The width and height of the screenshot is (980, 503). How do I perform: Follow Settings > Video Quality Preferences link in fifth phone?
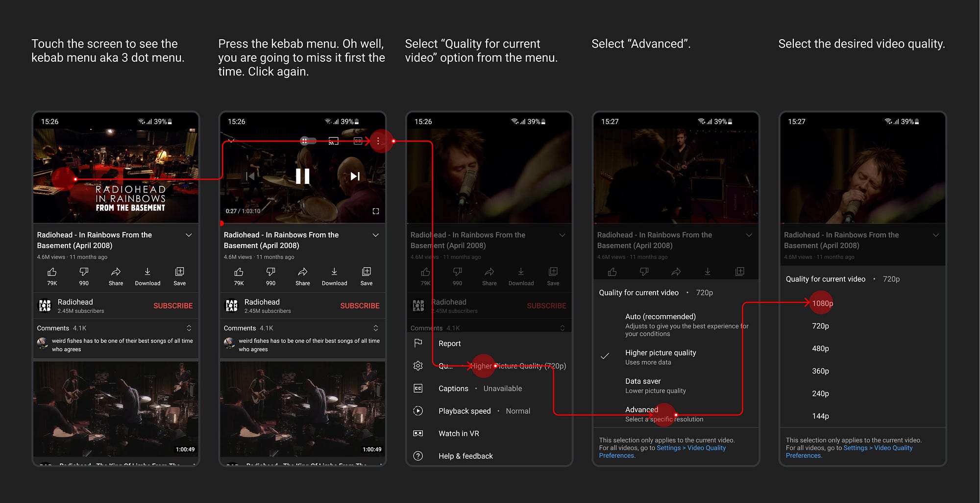[x=849, y=452]
